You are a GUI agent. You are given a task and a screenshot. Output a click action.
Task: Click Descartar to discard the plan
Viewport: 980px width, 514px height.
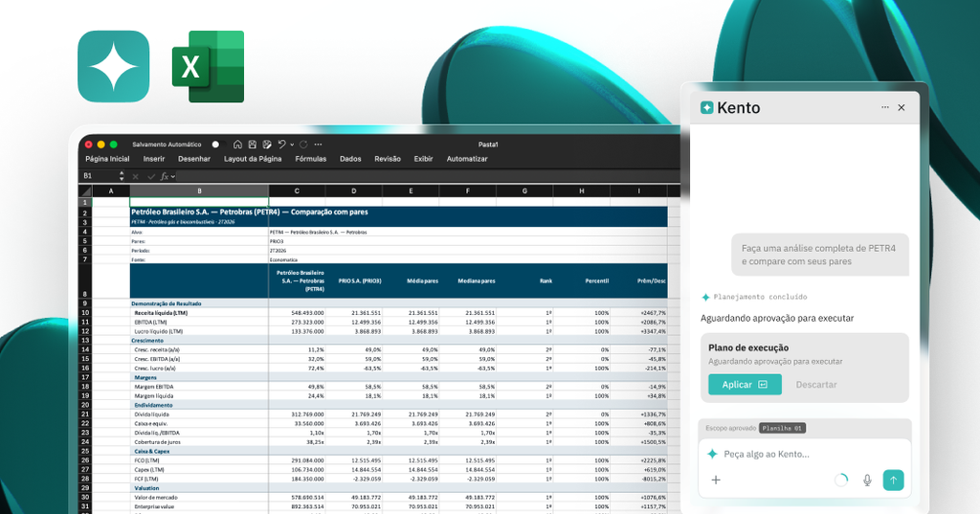(816, 385)
